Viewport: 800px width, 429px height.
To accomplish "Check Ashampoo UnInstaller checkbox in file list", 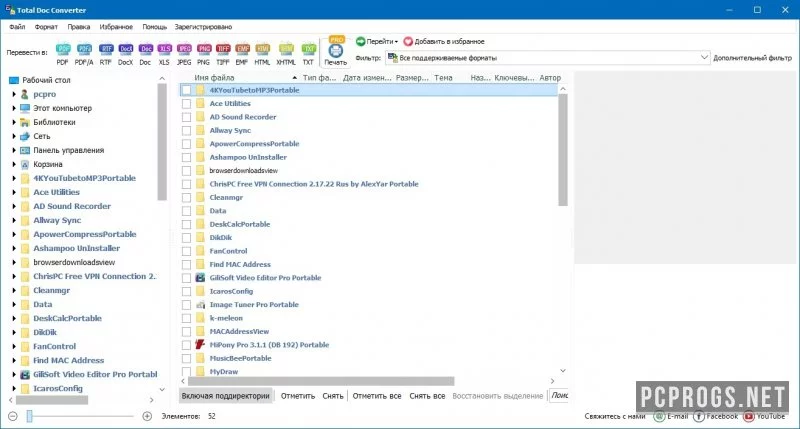I will [x=187, y=157].
